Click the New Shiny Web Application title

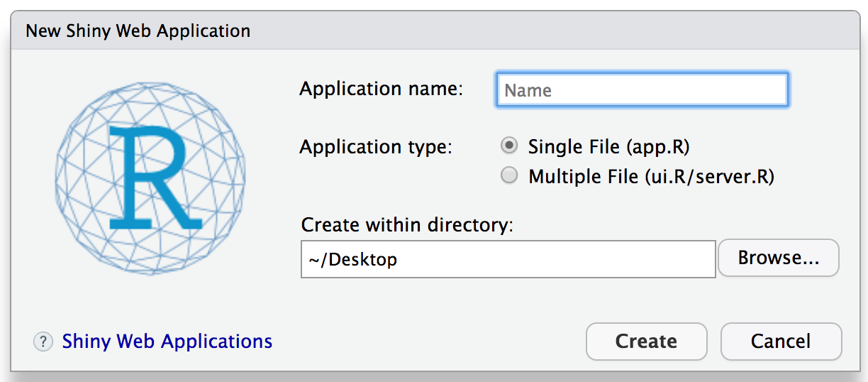(138, 31)
